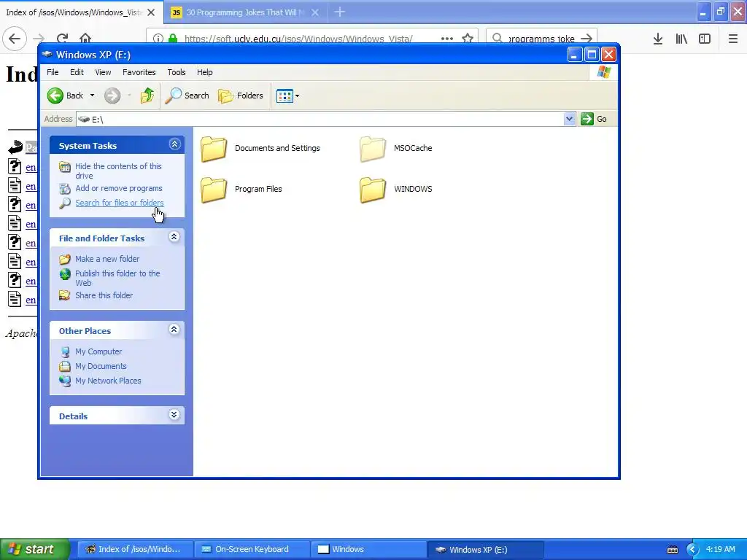
Task: Open Firefox library icon
Action: pos(681,39)
